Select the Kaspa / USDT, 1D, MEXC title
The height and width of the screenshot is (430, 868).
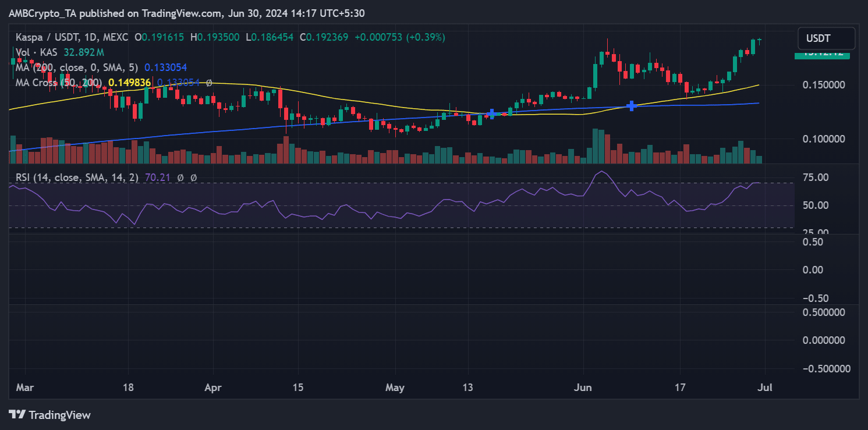coord(71,37)
